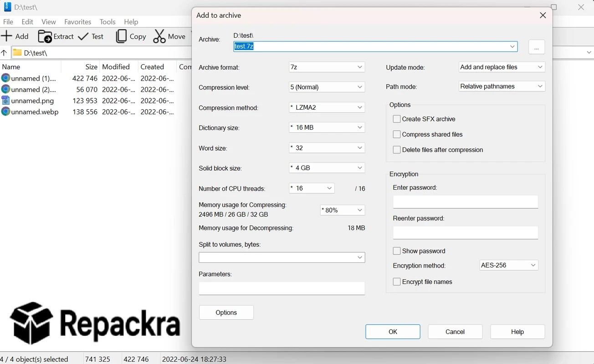
Task: Open the Compression level dropdown
Action: pyautogui.click(x=327, y=87)
